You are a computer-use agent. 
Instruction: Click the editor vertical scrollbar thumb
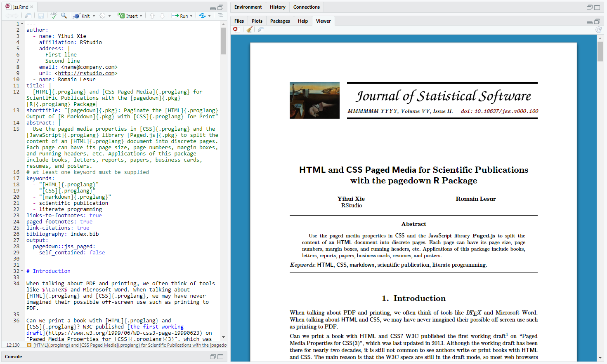[x=223, y=41]
